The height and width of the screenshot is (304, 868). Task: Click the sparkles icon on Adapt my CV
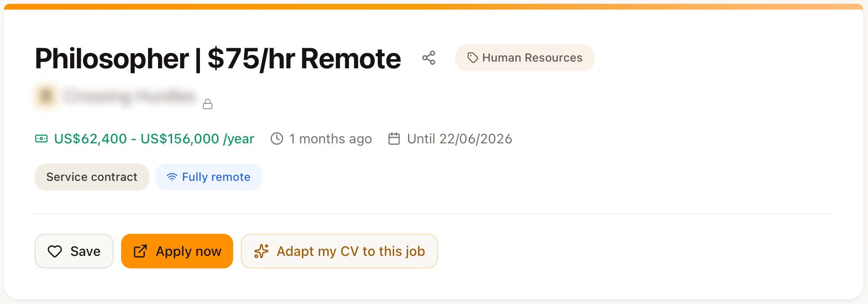261,251
